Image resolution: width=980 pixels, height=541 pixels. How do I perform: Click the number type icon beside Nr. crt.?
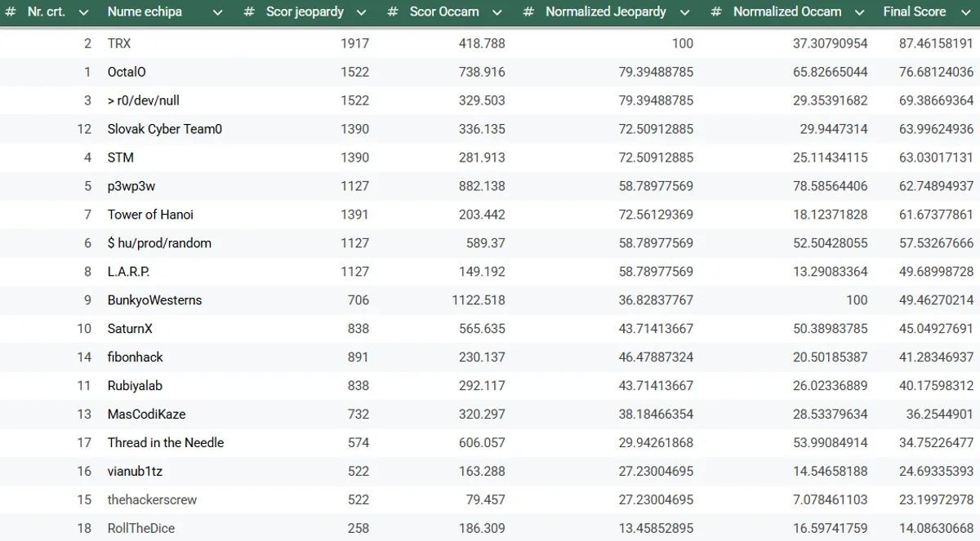coord(11,12)
